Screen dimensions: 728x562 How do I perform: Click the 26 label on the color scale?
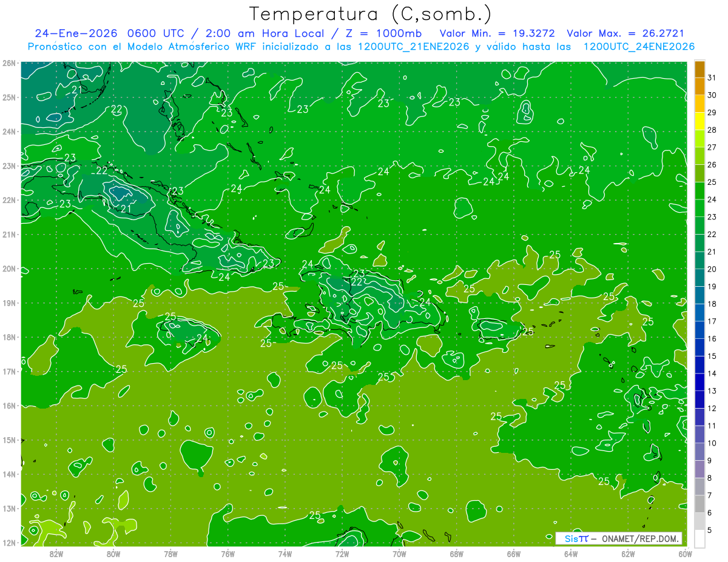(712, 165)
